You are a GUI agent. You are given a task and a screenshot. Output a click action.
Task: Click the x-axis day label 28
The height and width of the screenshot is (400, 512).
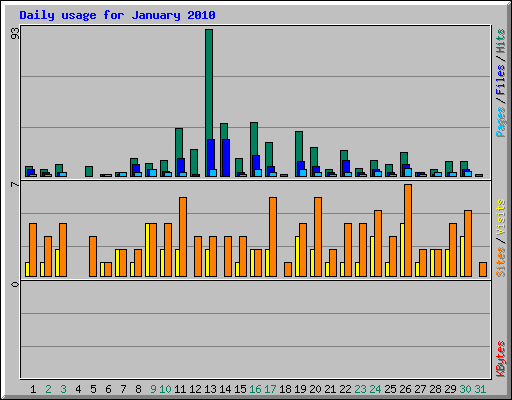pos(435,389)
